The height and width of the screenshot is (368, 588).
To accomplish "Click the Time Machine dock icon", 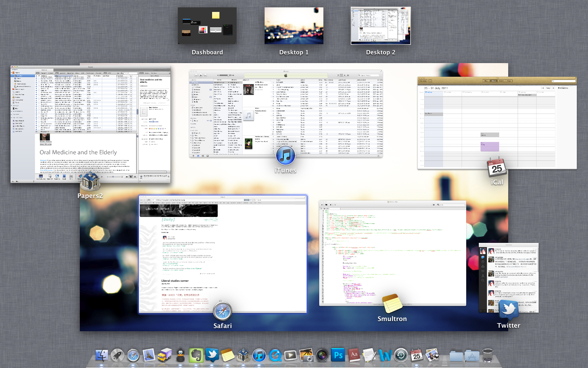I will tap(401, 356).
